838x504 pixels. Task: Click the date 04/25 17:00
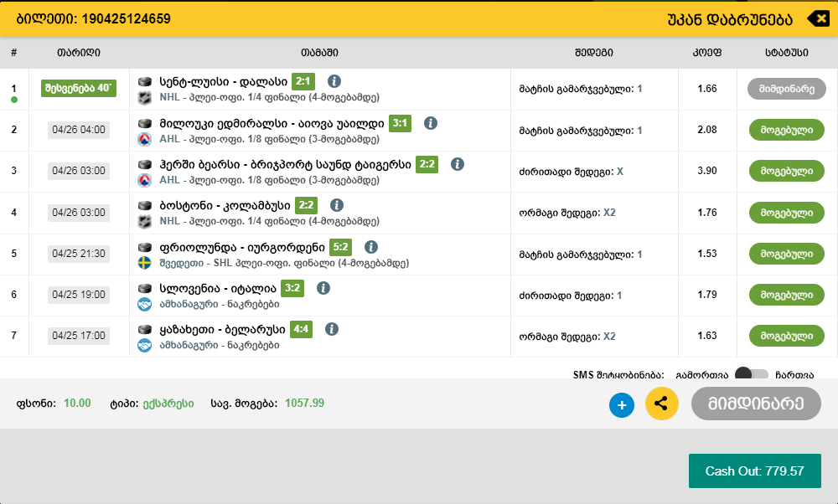click(79, 336)
